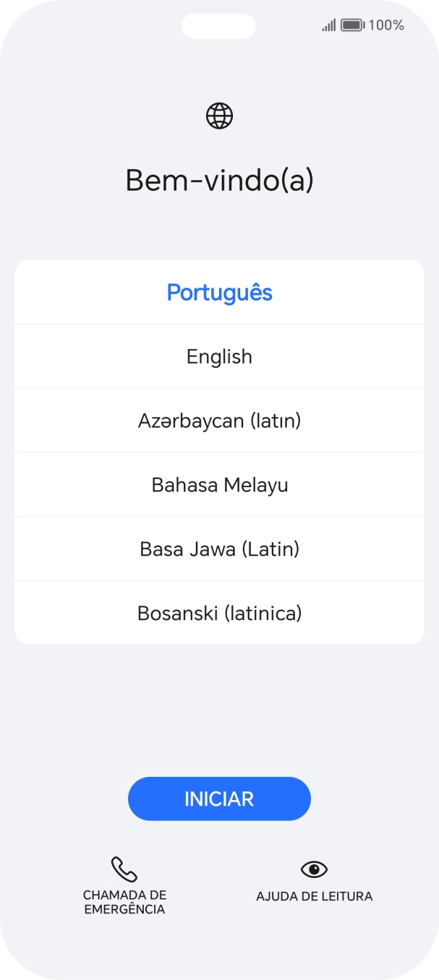Click the globe language icon
This screenshot has width=439, height=980.
[x=219, y=115]
